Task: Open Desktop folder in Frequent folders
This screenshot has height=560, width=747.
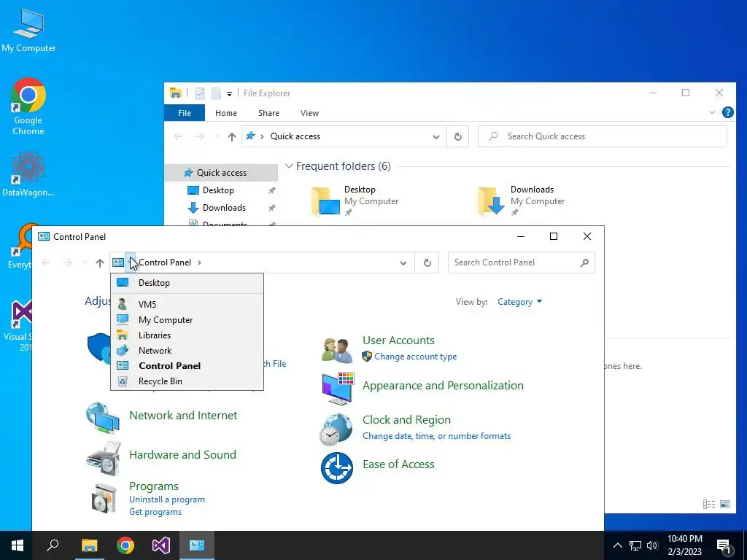Action: tap(356, 201)
